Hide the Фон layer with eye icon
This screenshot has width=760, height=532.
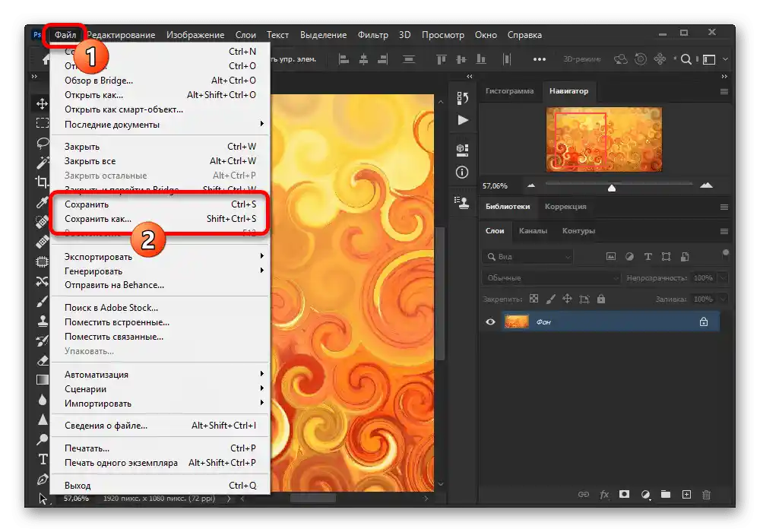coord(490,321)
